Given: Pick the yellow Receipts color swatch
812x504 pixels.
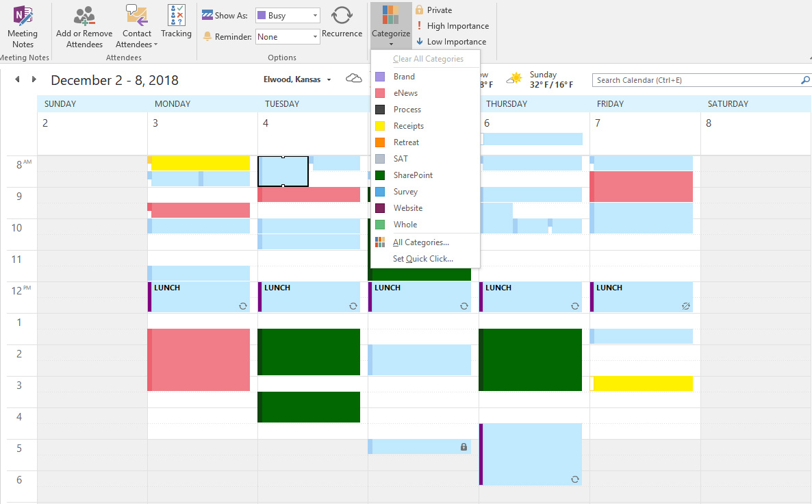Looking at the screenshot, I should (380, 126).
